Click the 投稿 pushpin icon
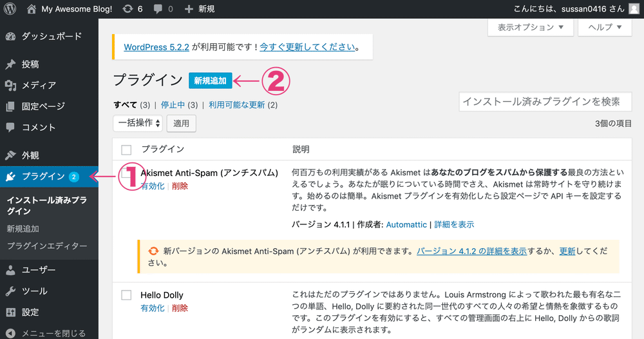Image resolution: width=644 pixels, height=339 pixels. pyautogui.click(x=11, y=64)
